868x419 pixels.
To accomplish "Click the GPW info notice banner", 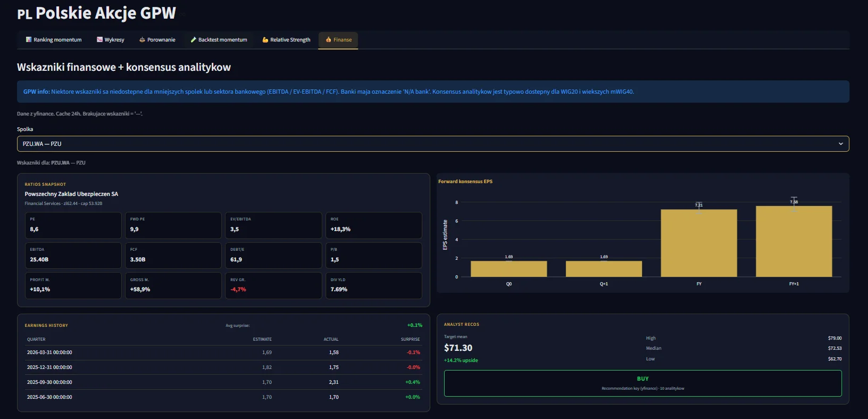I will [x=433, y=92].
